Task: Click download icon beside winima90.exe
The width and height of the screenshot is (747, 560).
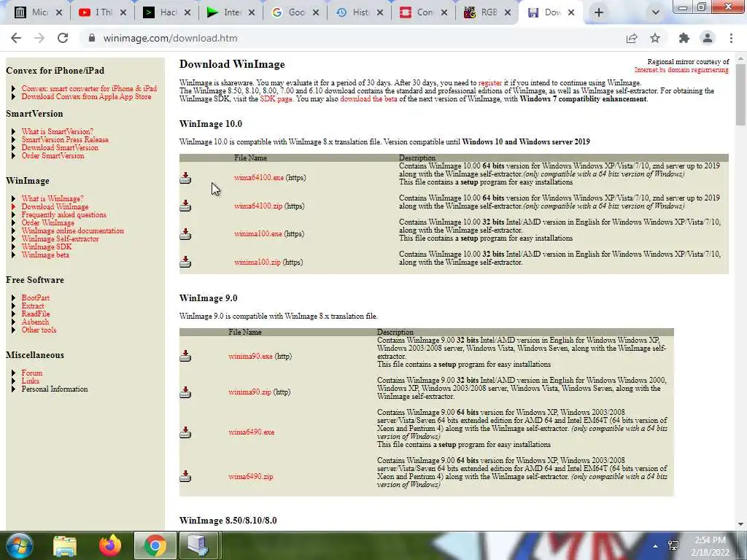Action: point(185,356)
